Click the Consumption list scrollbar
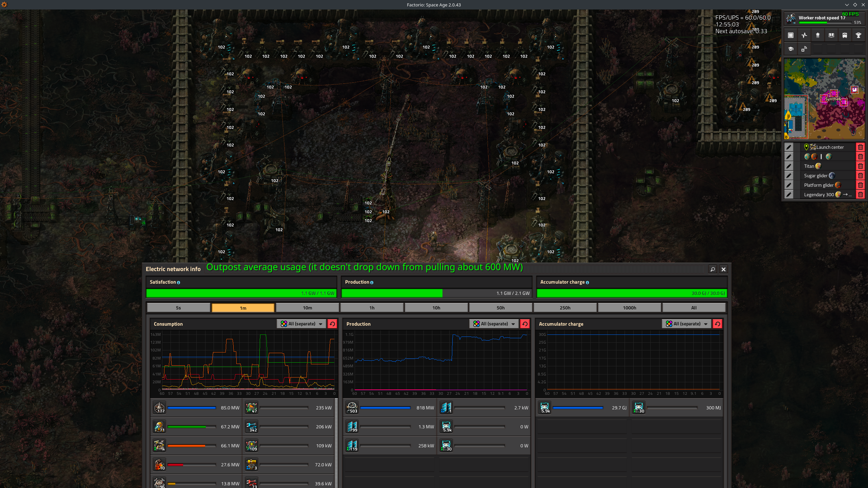This screenshot has height=488, width=868. click(336, 443)
